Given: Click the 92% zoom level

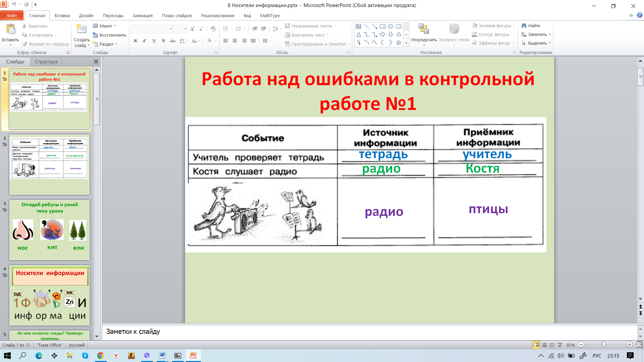Looking at the screenshot, I should pyautogui.click(x=570, y=345).
